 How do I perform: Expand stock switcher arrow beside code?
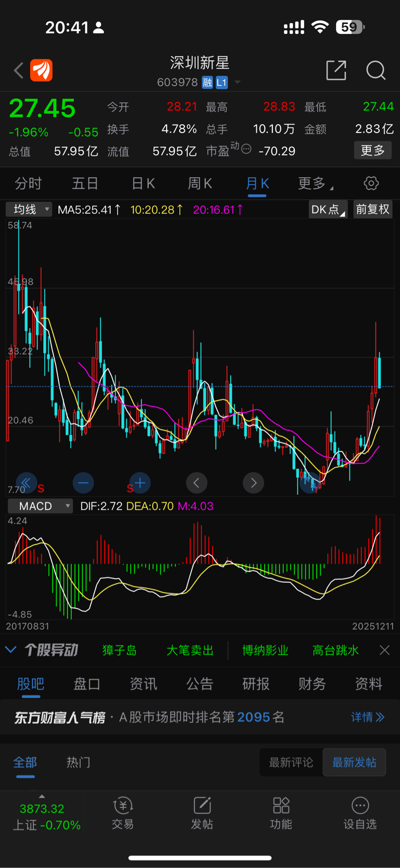(x=238, y=82)
